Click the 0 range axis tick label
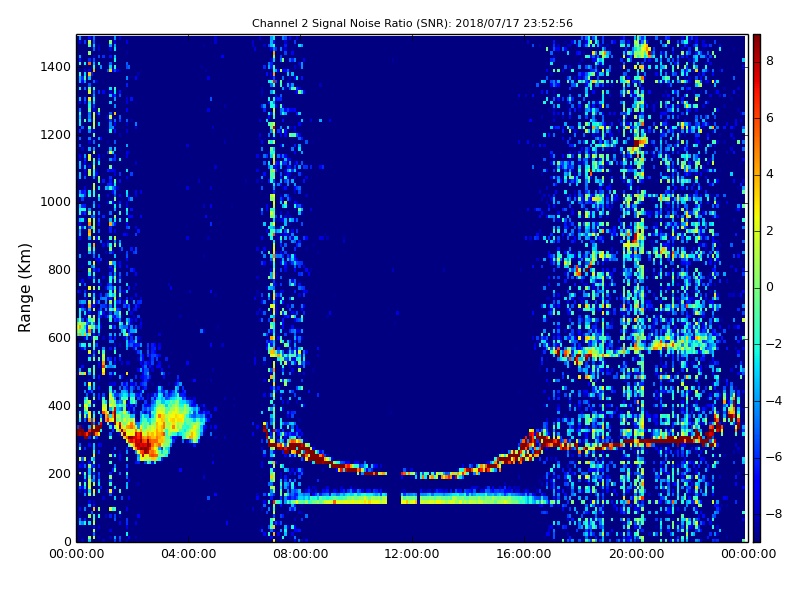This screenshot has width=800, height=600. coord(67,541)
